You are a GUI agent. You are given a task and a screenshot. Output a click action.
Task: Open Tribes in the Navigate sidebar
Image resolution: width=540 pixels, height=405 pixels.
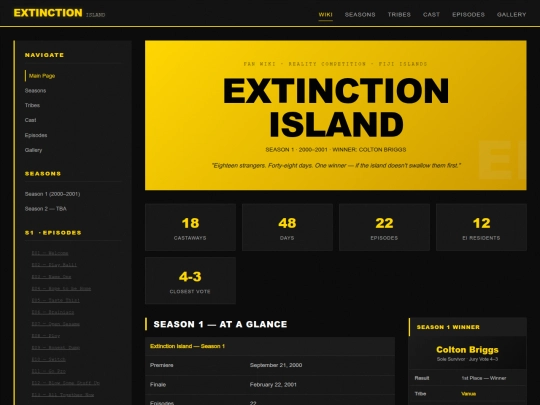[x=32, y=105]
